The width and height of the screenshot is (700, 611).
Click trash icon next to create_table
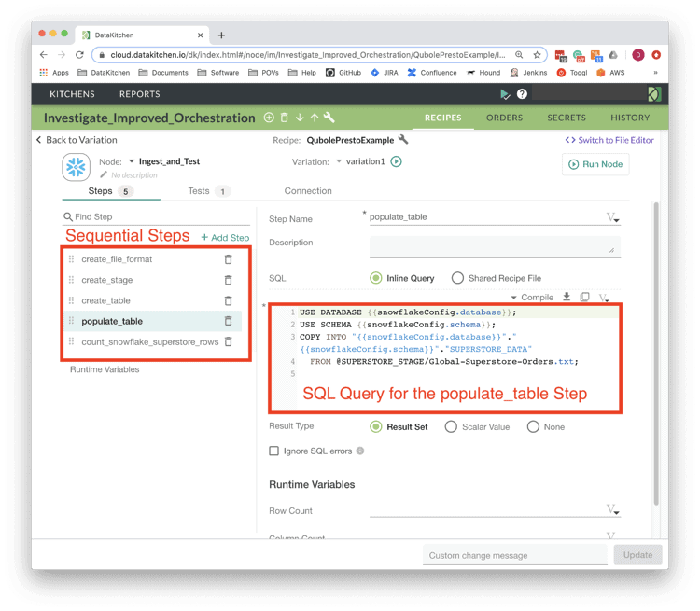(x=228, y=300)
